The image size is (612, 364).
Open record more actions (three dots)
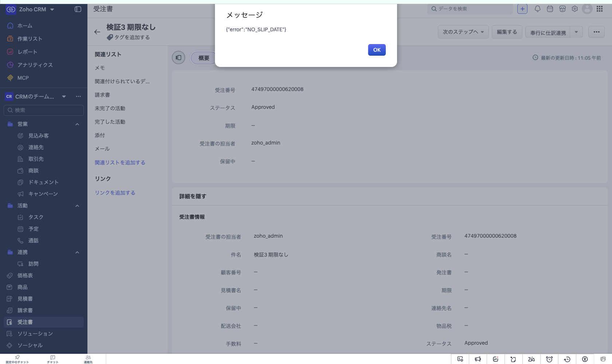tap(596, 32)
